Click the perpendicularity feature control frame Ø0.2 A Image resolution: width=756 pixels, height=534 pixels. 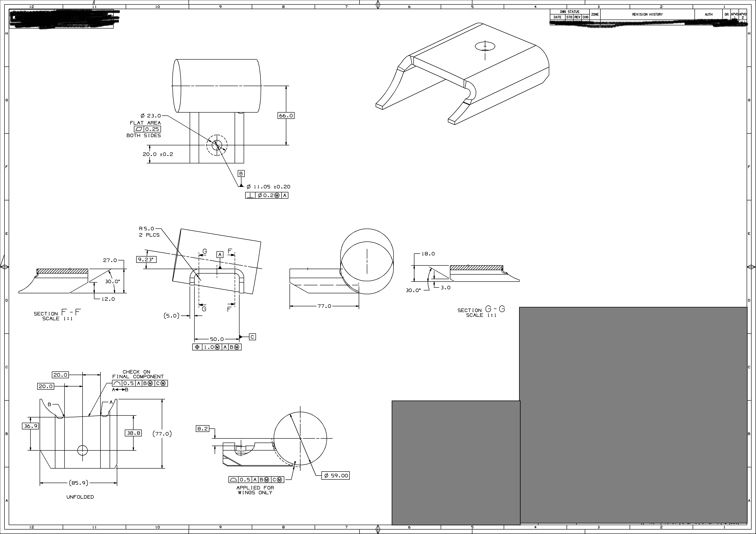(267, 196)
